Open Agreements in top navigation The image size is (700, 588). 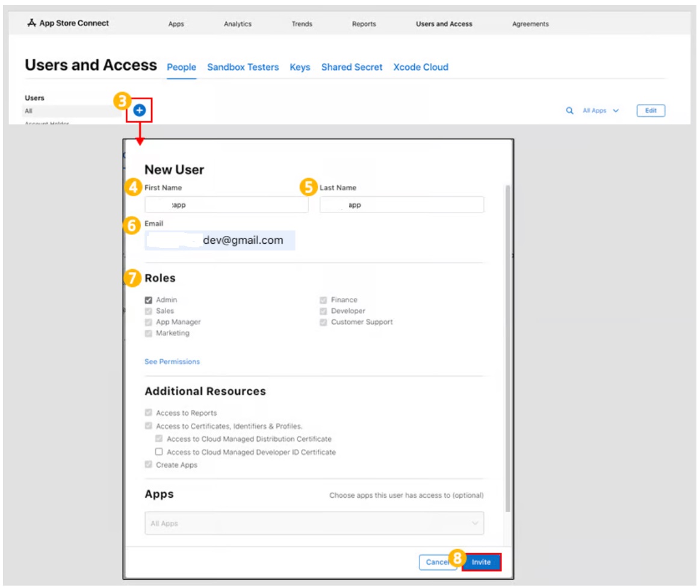pos(530,24)
